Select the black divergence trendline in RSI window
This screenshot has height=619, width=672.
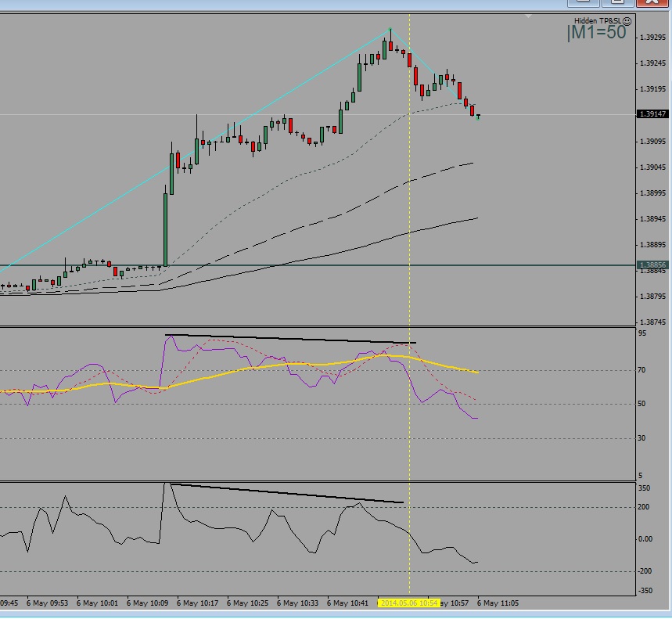click(290, 339)
